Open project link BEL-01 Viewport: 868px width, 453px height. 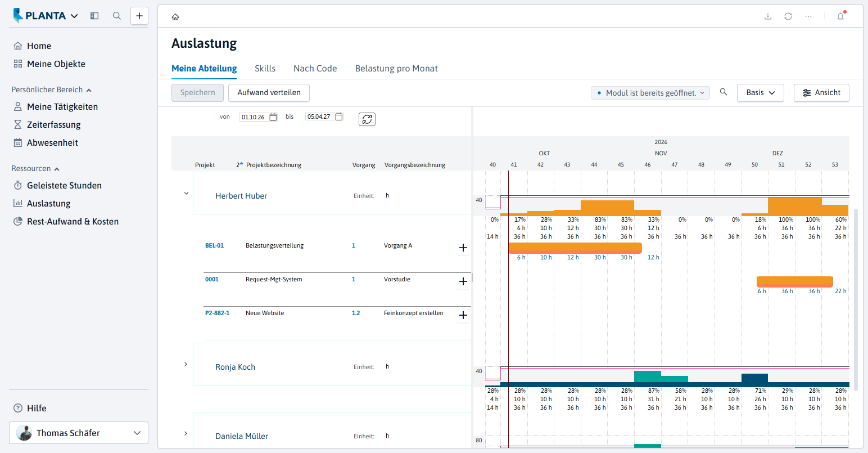(x=214, y=246)
